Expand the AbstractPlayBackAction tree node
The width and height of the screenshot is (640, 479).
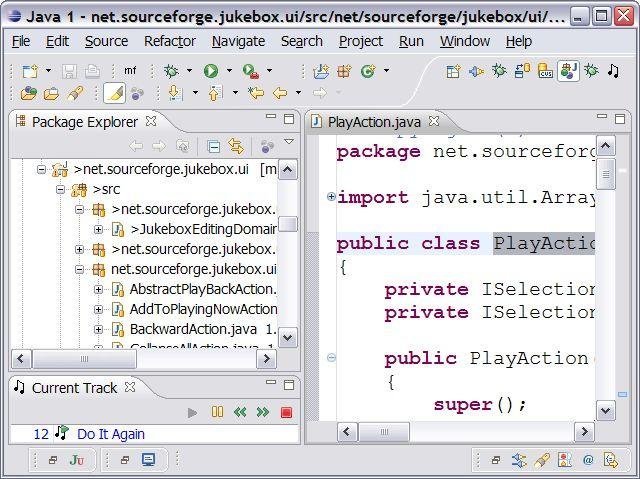pos(98,289)
